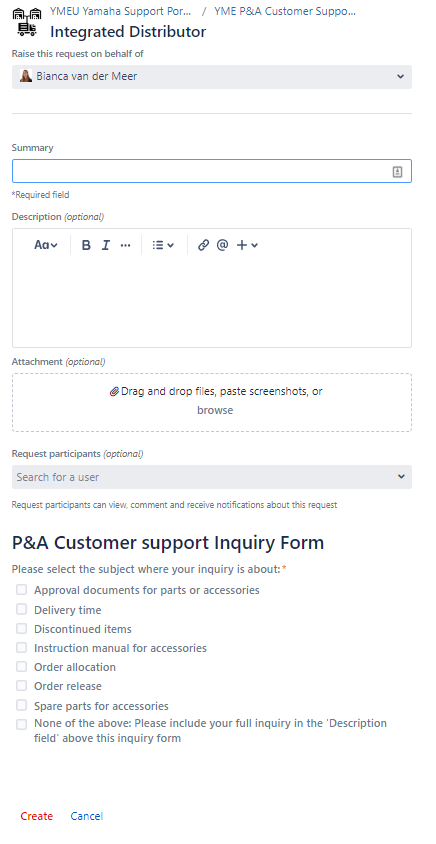The image size is (436, 844).
Task: Click the icon inside the Summary field
Action: pyautogui.click(x=397, y=172)
